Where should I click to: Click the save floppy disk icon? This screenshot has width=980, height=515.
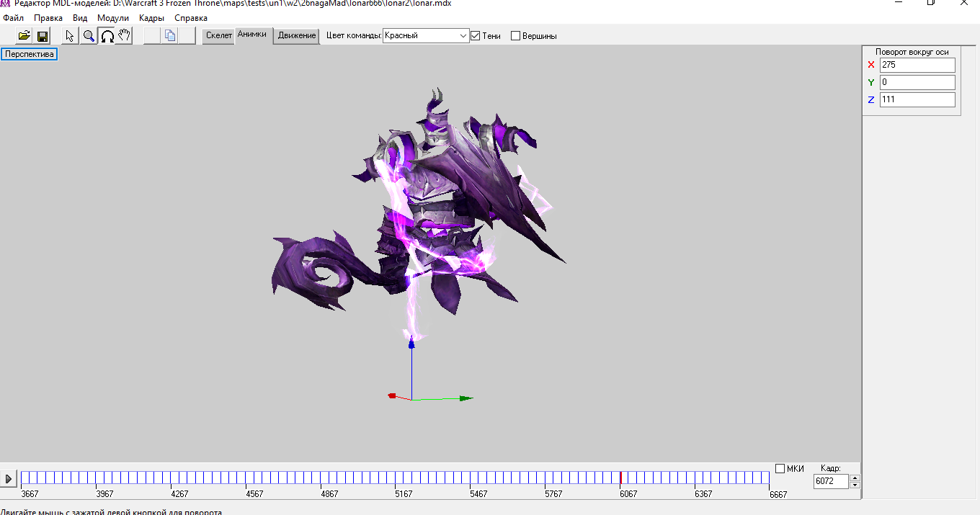43,35
